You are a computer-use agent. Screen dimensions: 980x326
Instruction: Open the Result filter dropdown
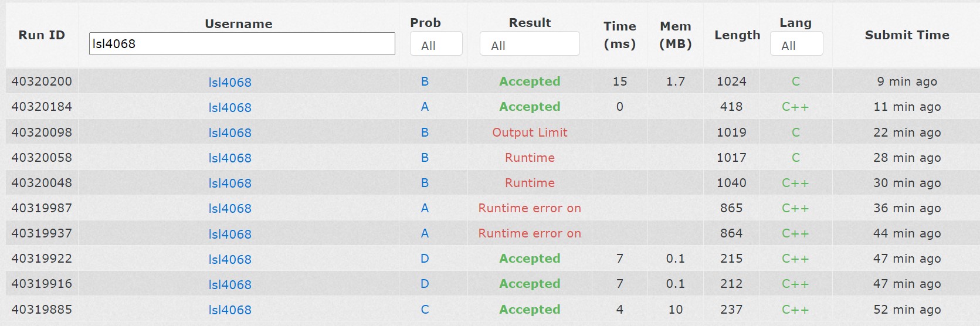[x=529, y=45]
